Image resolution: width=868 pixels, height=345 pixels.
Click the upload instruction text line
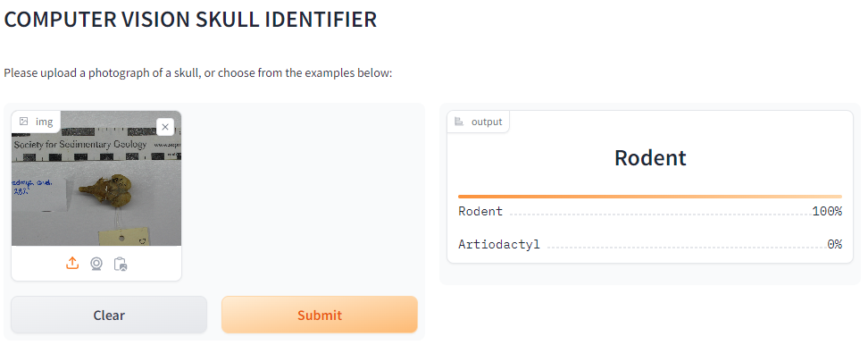(197, 73)
